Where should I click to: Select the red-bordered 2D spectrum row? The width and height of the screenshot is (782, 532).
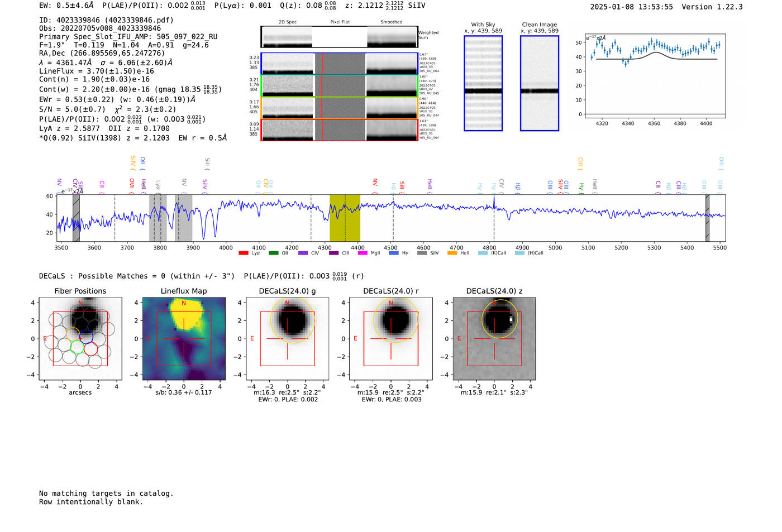(339, 130)
